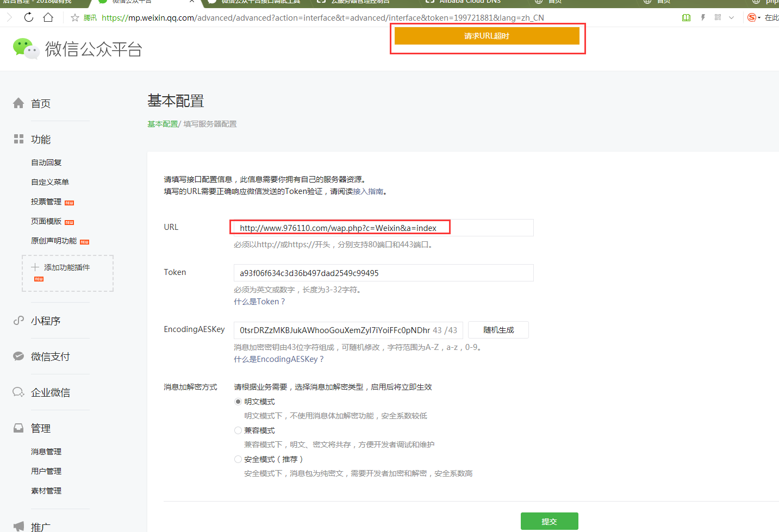
Task: Go to 素材管理 in sidebar menu
Action: pos(46,491)
